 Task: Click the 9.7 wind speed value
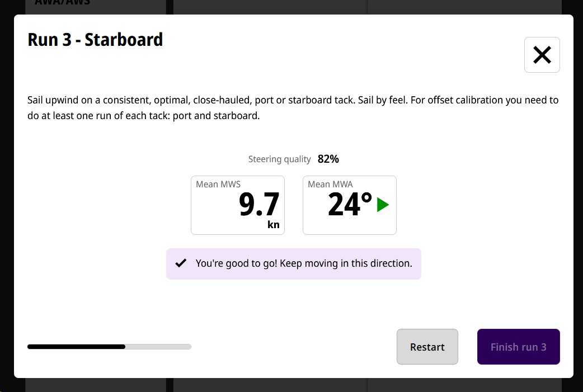coord(259,204)
